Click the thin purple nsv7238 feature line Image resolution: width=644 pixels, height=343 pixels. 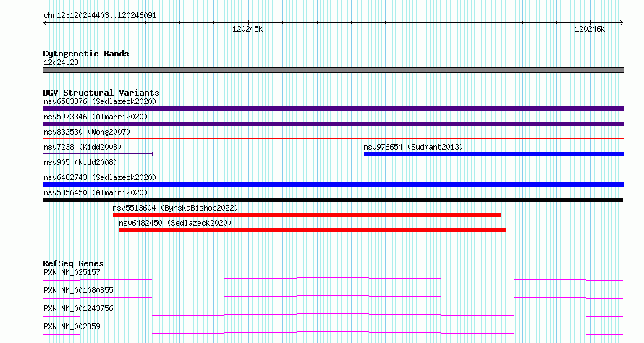point(98,154)
